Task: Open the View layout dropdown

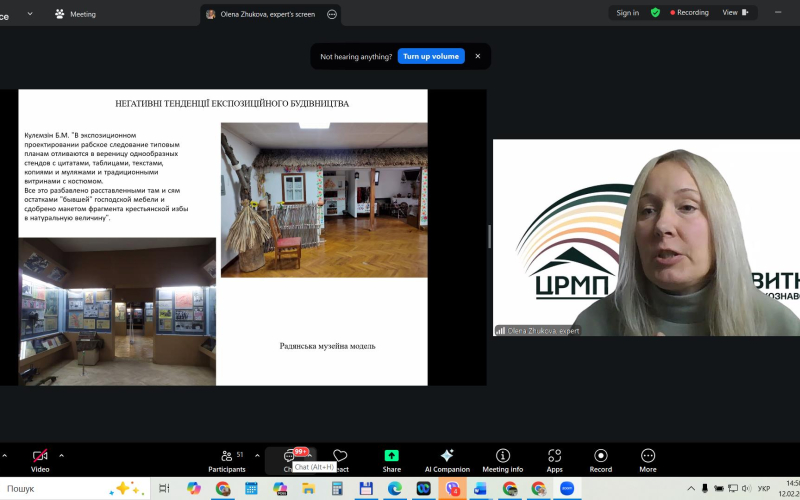Action: tap(735, 13)
